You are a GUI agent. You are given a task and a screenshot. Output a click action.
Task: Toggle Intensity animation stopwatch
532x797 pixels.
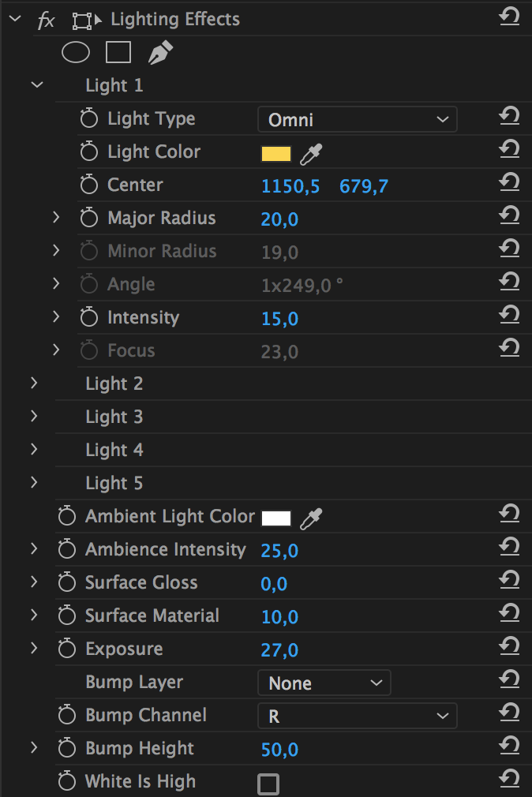(89, 316)
